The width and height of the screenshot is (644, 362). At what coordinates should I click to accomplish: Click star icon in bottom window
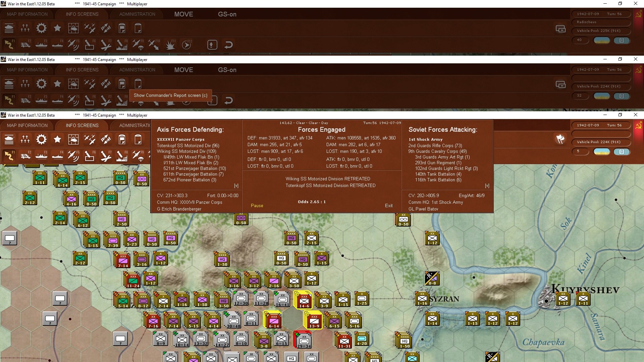(57, 139)
